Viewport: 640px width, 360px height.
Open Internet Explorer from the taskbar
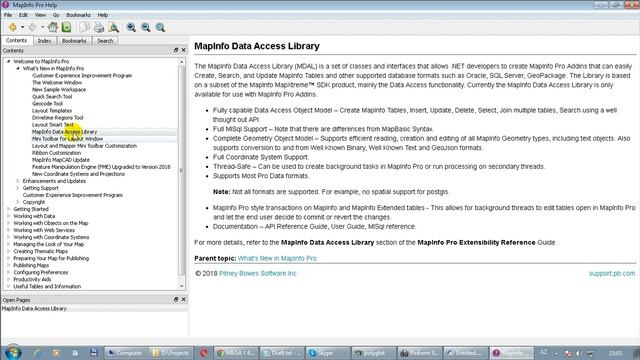pos(37,353)
